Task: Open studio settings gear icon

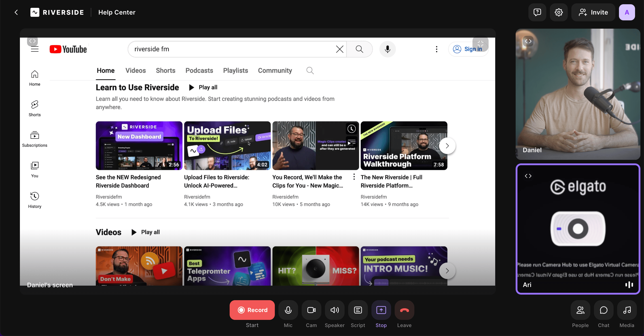Action: point(559,12)
